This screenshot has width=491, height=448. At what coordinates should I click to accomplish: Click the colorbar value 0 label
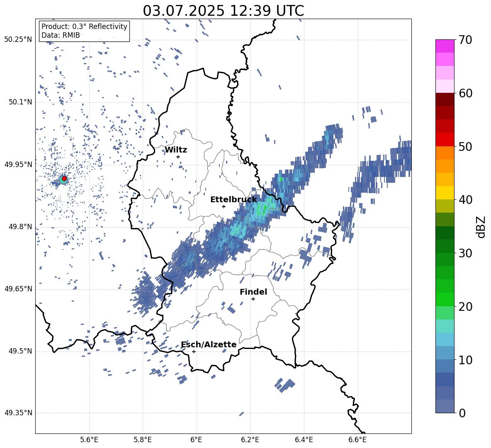pos(462,413)
